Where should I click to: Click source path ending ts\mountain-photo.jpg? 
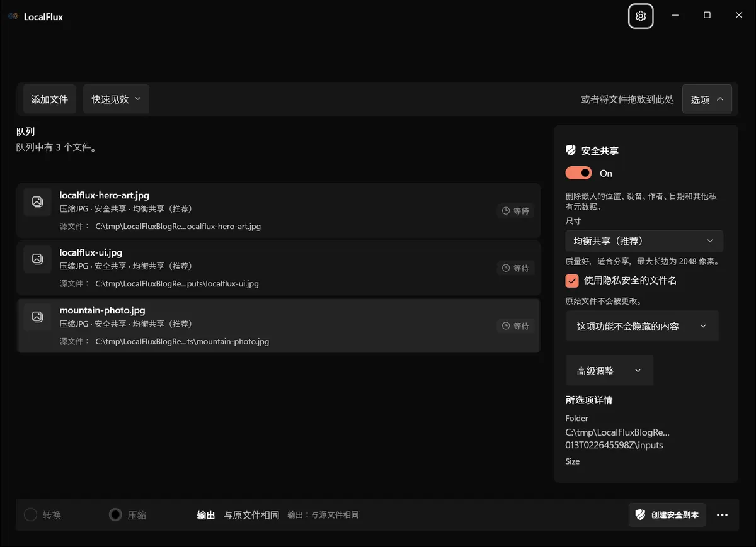pos(182,342)
